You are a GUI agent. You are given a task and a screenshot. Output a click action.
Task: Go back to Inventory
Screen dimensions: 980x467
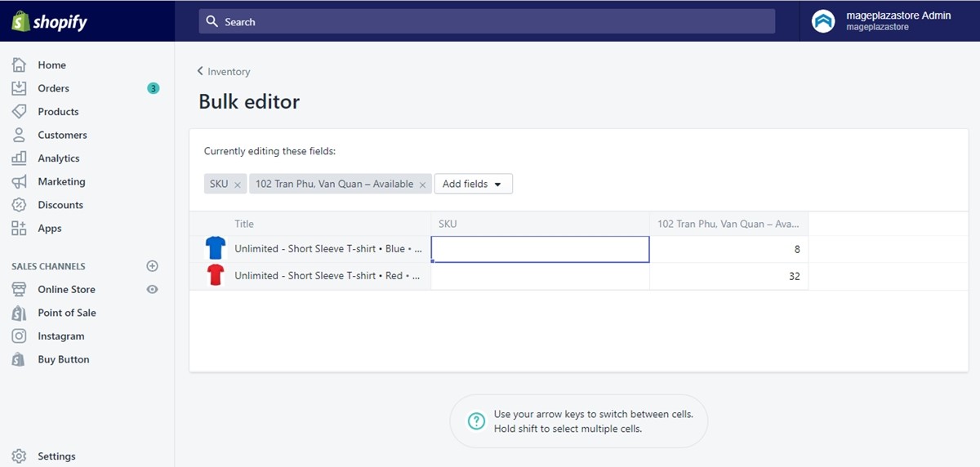(x=224, y=72)
